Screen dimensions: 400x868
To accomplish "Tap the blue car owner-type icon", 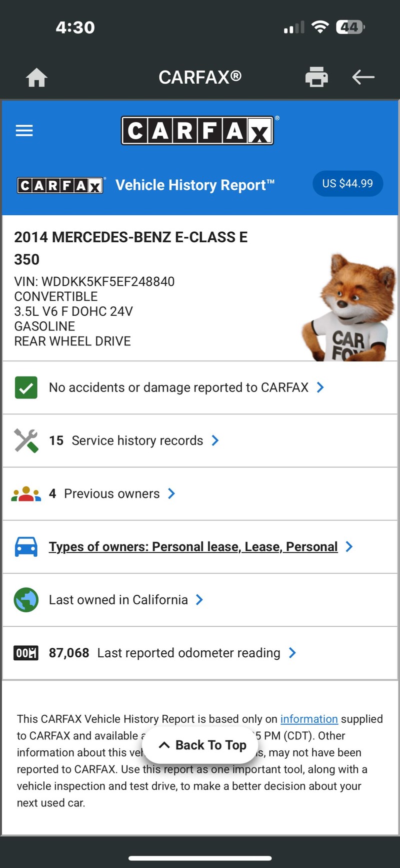I will (26, 547).
